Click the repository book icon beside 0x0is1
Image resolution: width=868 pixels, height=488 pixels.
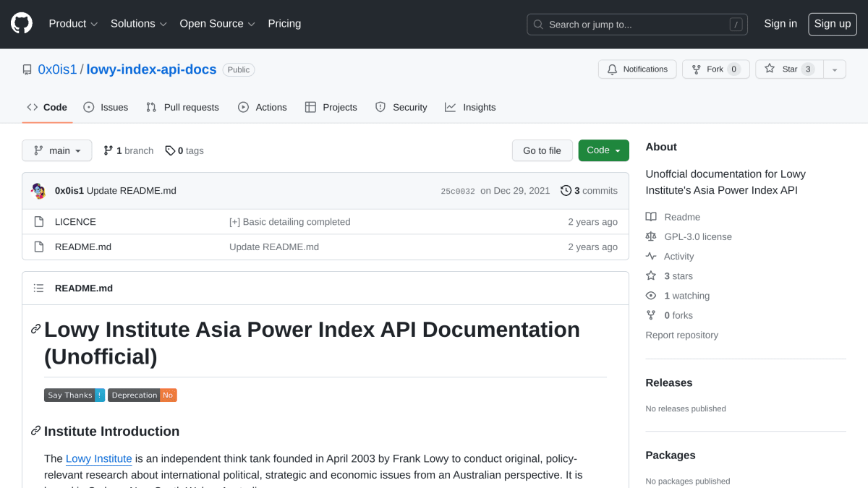[x=27, y=70]
